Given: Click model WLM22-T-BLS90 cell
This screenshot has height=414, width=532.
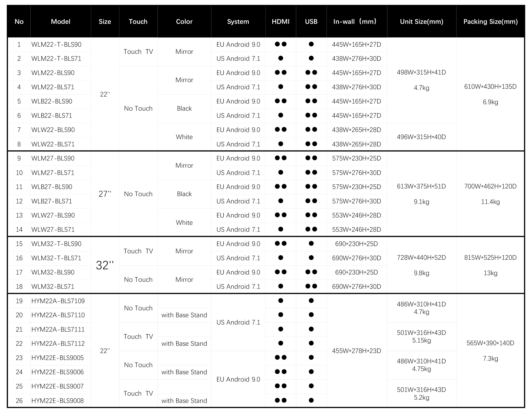Looking at the screenshot, I should click(56, 44).
